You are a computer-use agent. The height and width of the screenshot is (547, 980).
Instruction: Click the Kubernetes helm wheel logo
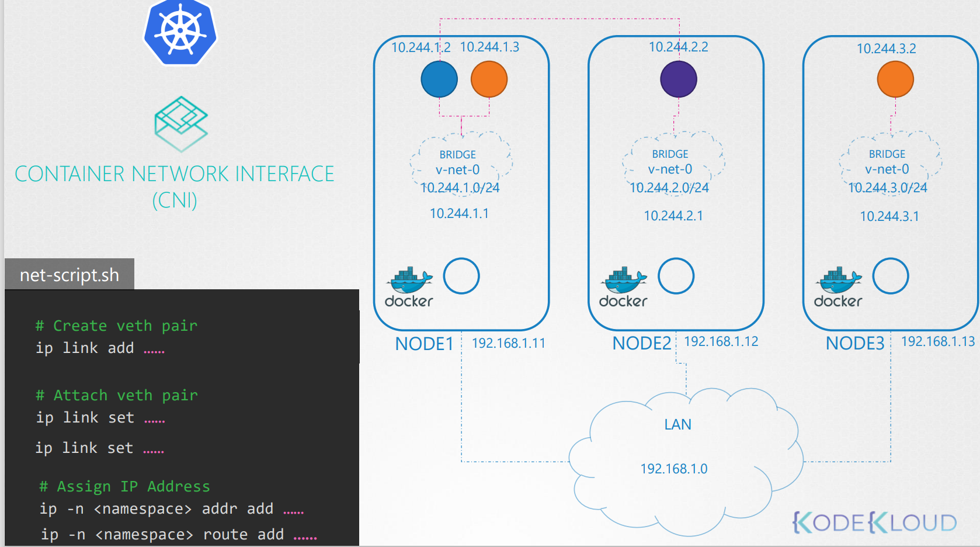pyautogui.click(x=180, y=31)
